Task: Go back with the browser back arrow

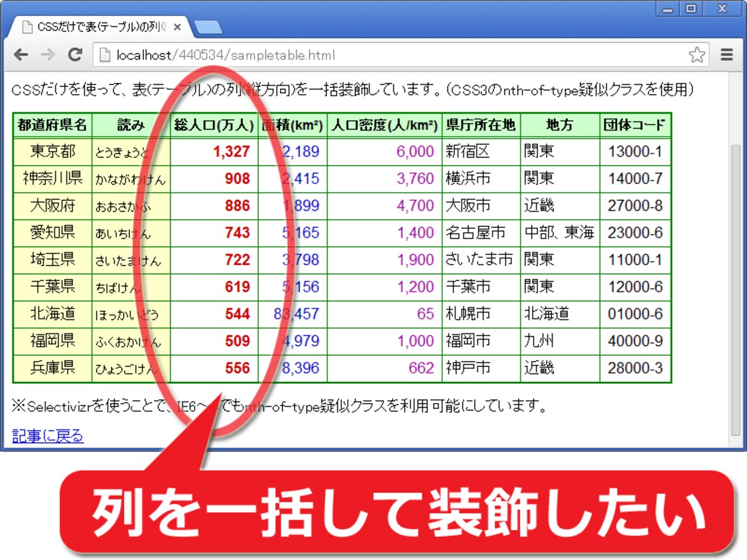Action: point(21,55)
